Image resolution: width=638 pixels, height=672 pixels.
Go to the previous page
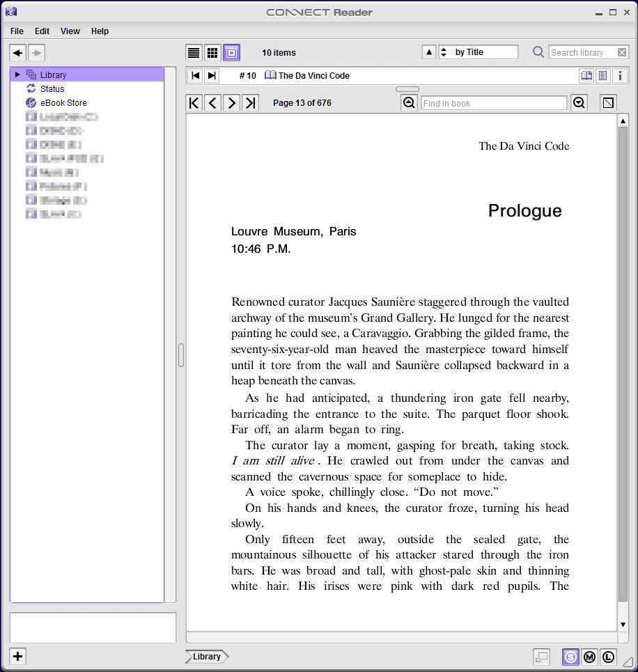tap(212, 103)
